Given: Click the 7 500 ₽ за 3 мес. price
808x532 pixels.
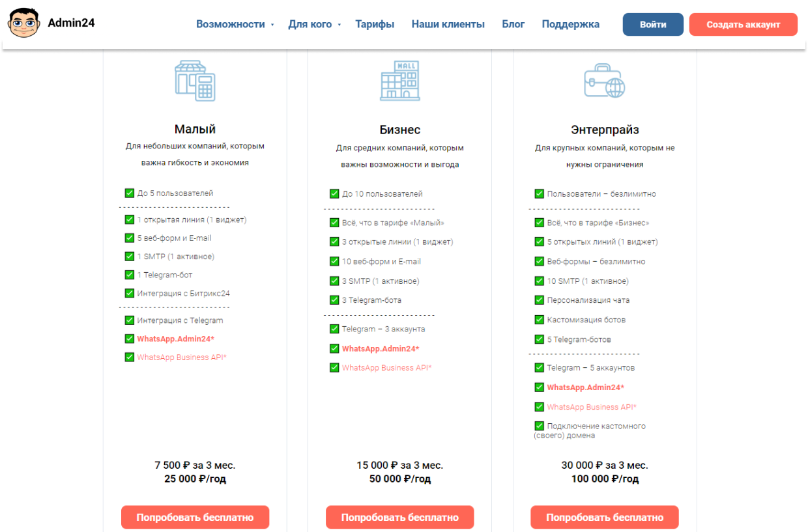Looking at the screenshot, I should click(x=195, y=465).
